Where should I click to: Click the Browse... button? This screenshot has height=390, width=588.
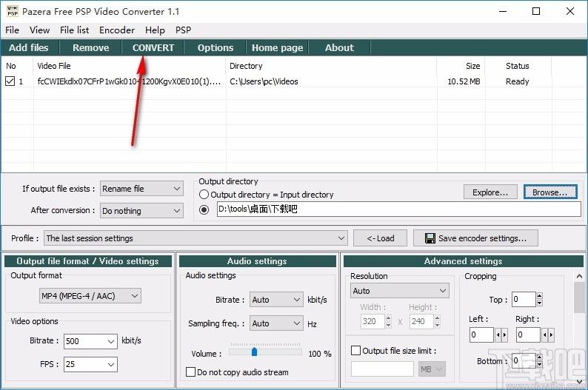[x=550, y=192]
